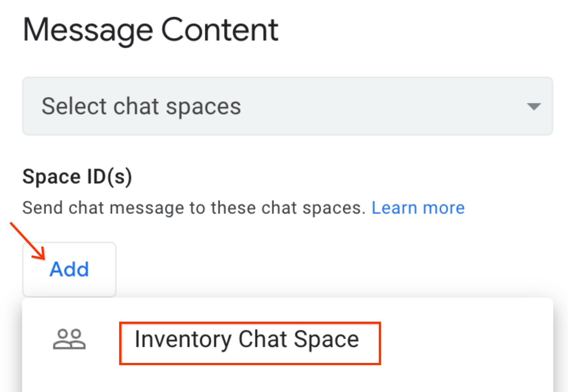568x392 pixels.
Task: Click the Message Content heading
Action: tap(150, 30)
